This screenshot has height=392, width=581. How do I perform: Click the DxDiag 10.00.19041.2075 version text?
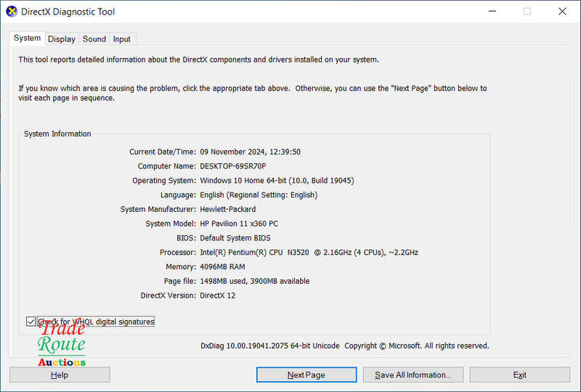coord(244,346)
